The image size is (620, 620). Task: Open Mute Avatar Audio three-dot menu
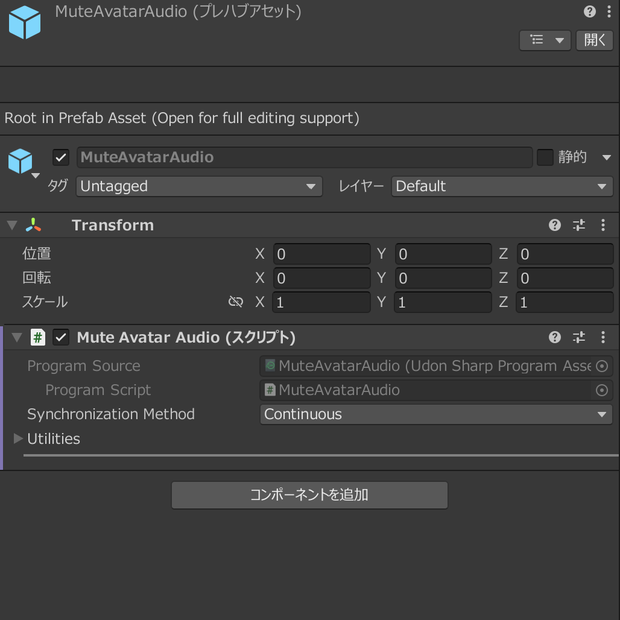[x=603, y=337]
